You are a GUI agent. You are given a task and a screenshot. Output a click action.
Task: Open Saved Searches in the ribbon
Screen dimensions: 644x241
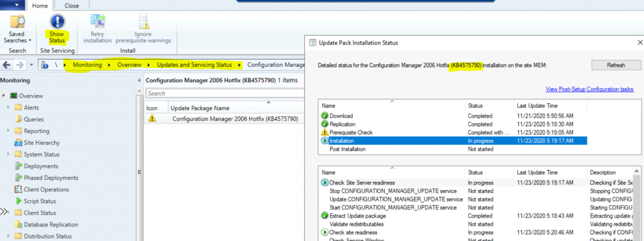tap(17, 29)
